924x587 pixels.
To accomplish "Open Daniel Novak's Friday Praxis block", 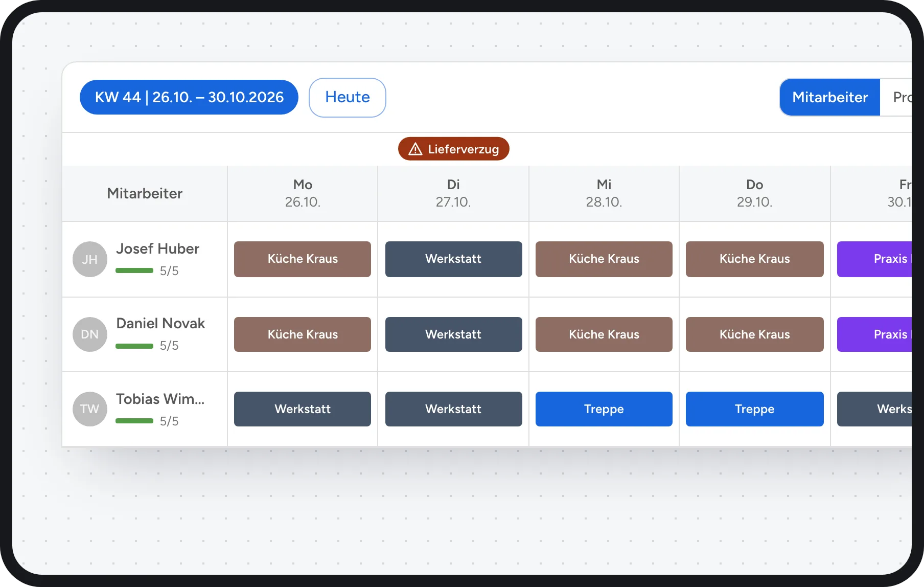I will (x=874, y=334).
